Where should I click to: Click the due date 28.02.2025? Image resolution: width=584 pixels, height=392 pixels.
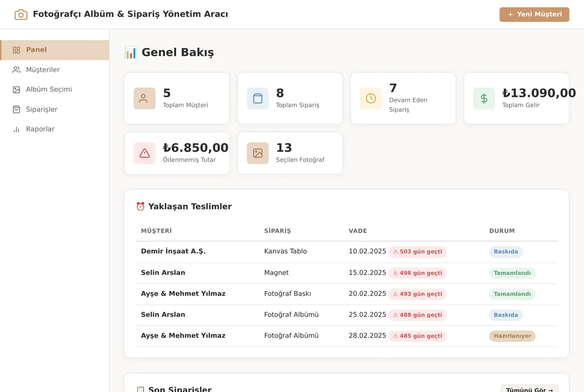click(x=367, y=336)
